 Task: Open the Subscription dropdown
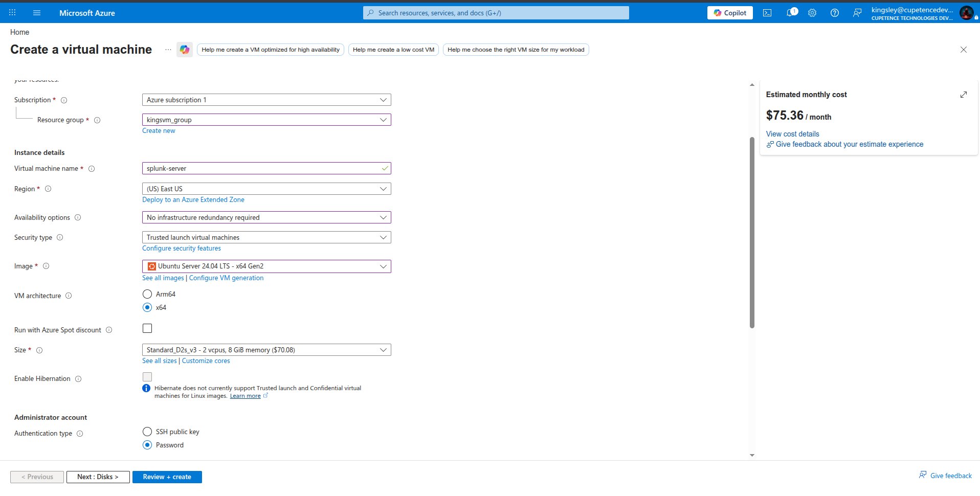click(266, 100)
